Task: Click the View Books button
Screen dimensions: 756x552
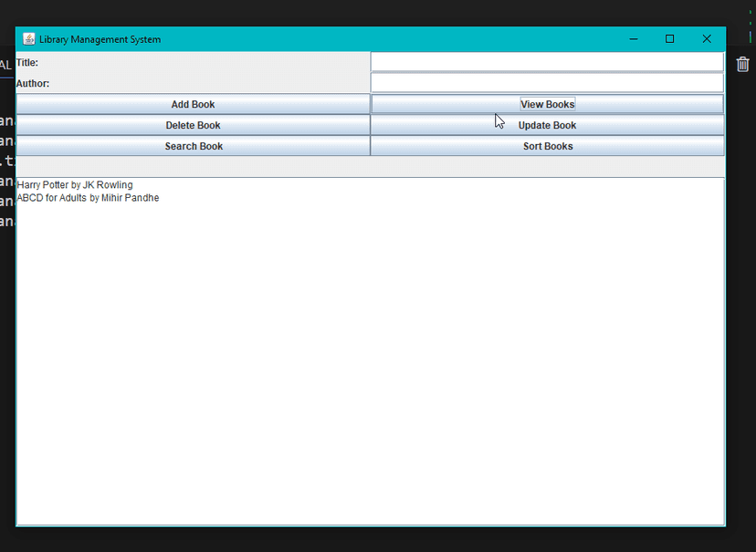Action: pos(547,104)
